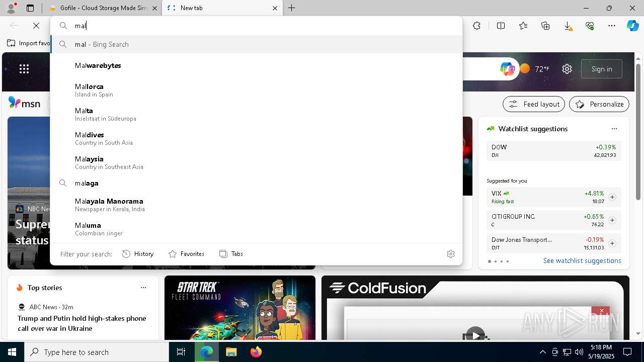
Task: Open Star Trek Fleet Command ad
Action: [x=240, y=308]
